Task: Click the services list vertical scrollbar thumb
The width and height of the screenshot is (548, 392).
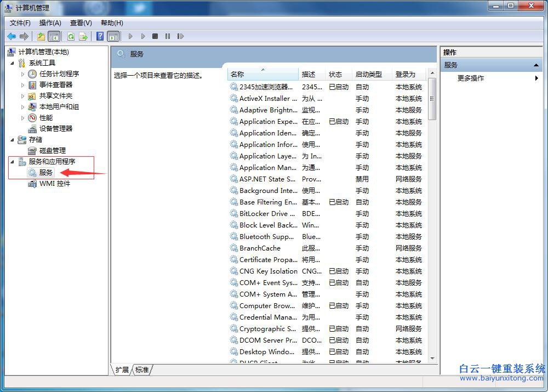Action: click(x=432, y=99)
